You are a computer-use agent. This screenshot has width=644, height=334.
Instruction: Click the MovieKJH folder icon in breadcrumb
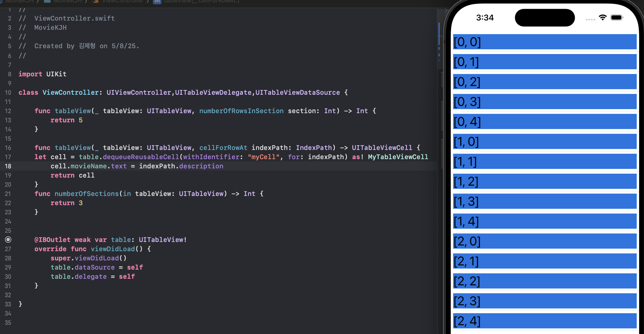[47, 1]
